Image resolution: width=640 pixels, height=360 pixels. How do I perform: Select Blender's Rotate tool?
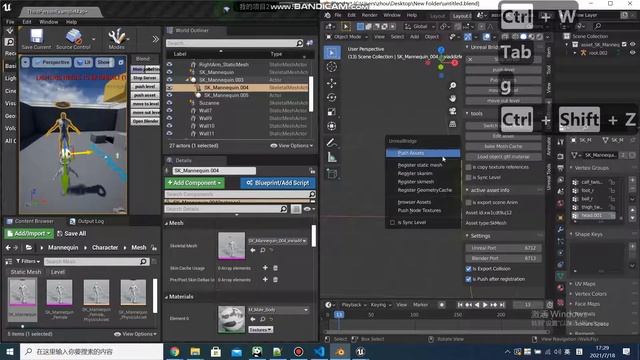[x=332, y=97]
